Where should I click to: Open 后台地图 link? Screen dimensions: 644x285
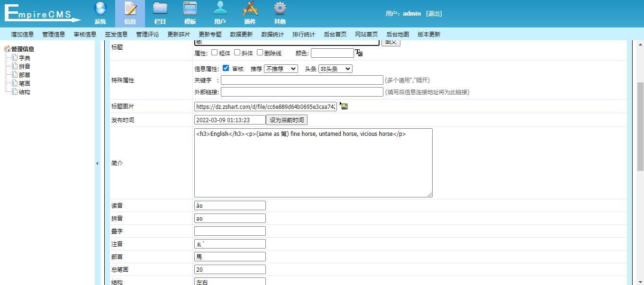[x=398, y=34]
